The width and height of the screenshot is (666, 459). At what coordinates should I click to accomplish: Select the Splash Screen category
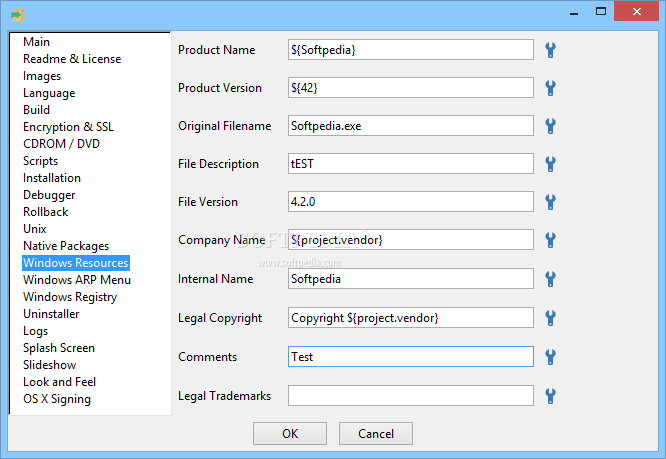tap(59, 348)
